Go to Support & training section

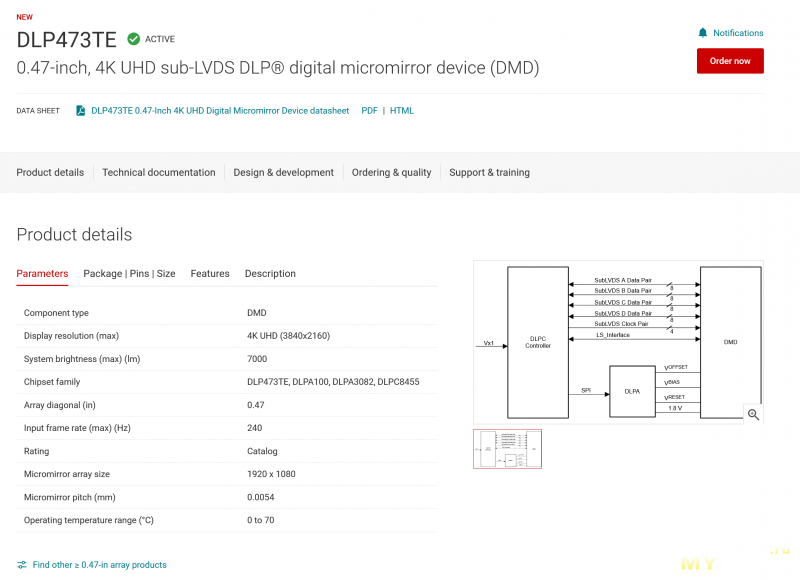489,172
